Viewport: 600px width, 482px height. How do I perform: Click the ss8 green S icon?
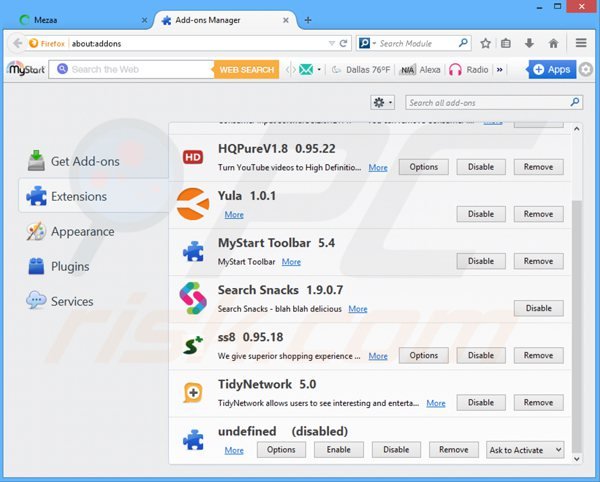193,345
